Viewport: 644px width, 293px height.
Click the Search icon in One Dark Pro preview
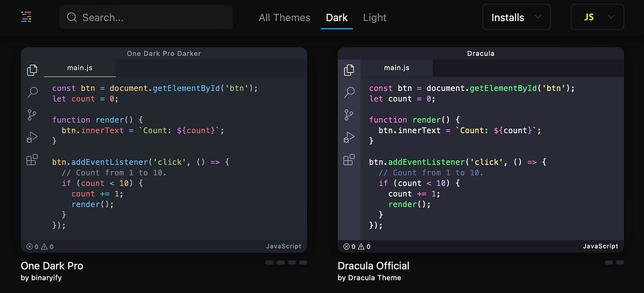tap(32, 92)
